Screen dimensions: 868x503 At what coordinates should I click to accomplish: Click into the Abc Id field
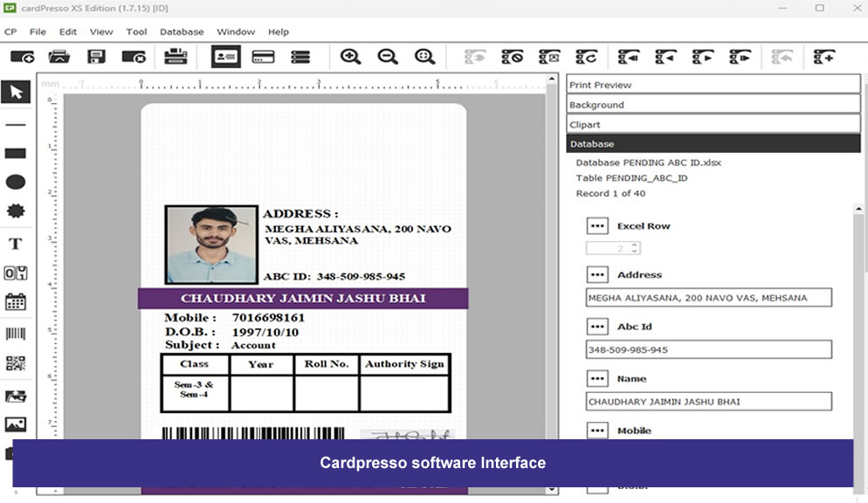tap(708, 349)
